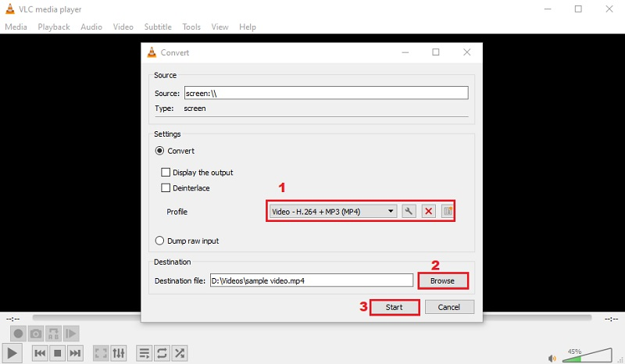Image resolution: width=625 pixels, height=364 pixels.
Task: Toggle loop playback mode
Action: pos(162,353)
